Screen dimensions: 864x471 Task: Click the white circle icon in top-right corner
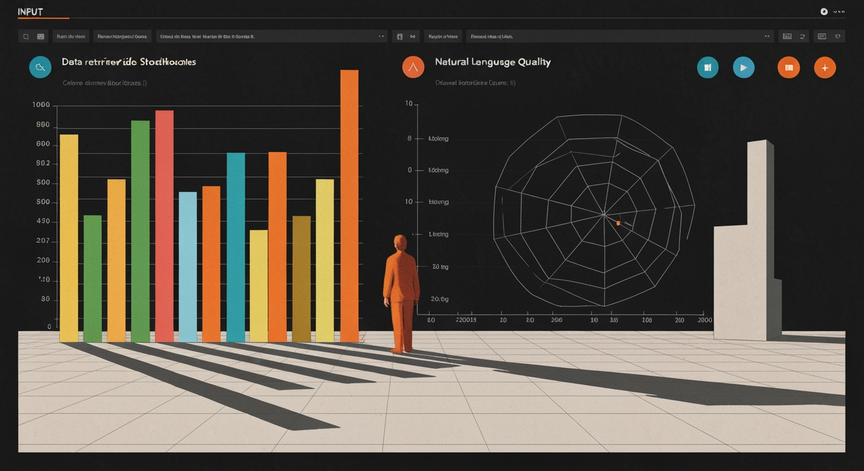tap(824, 12)
